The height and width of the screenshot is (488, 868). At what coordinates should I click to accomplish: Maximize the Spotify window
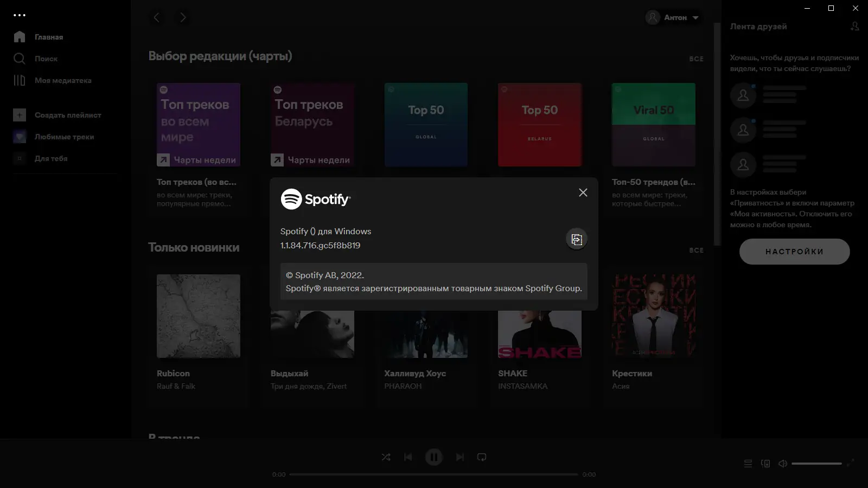[831, 8]
